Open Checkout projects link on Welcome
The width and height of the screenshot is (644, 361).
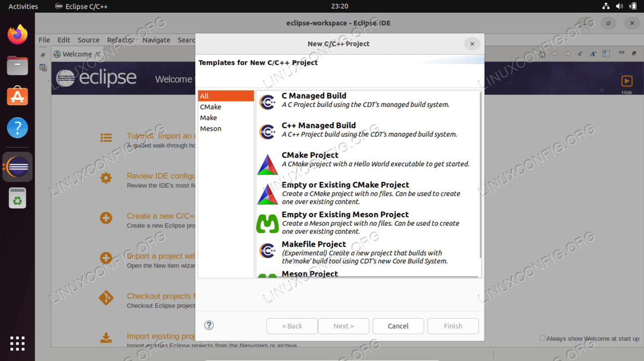(x=160, y=296)
